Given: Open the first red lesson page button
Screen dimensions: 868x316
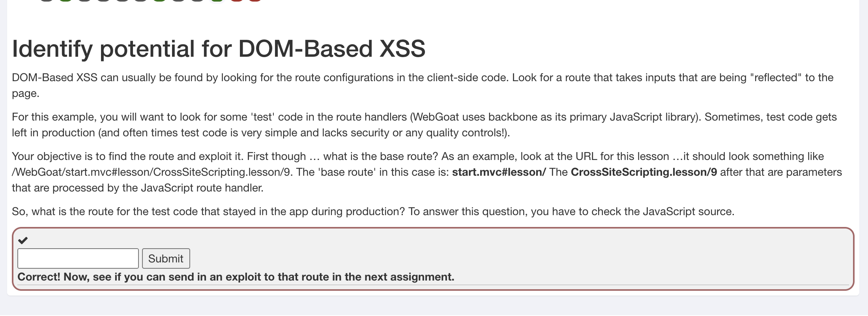Looking at the screenshot, I should 236,0.
